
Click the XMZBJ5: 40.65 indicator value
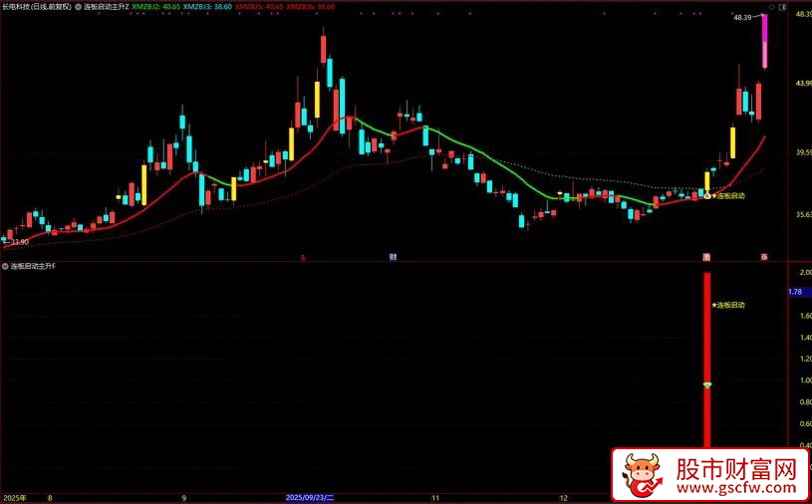pyautogui.click(x=259, y=7)
